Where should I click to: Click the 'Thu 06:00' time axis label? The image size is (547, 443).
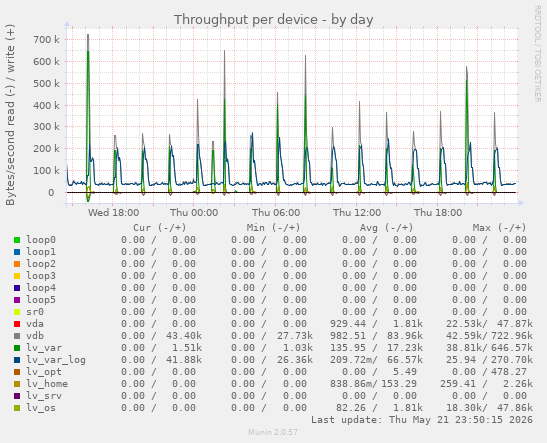(x=276, y=212)
